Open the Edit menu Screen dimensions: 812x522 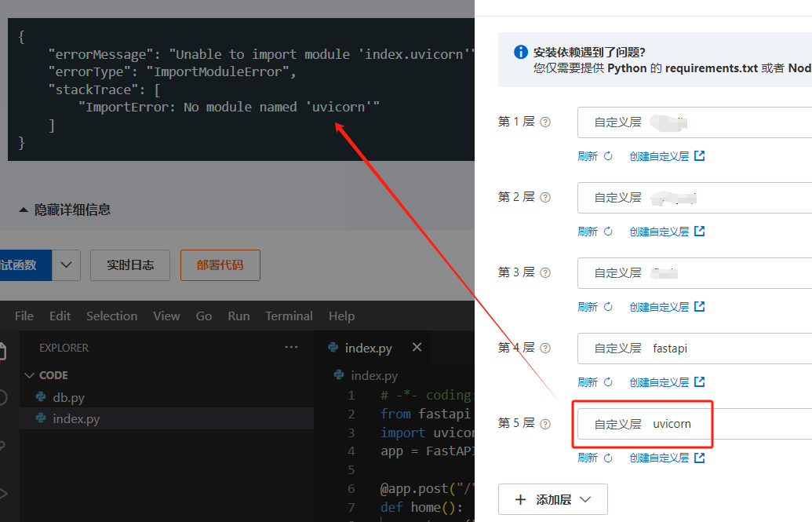tap(60, 316)
